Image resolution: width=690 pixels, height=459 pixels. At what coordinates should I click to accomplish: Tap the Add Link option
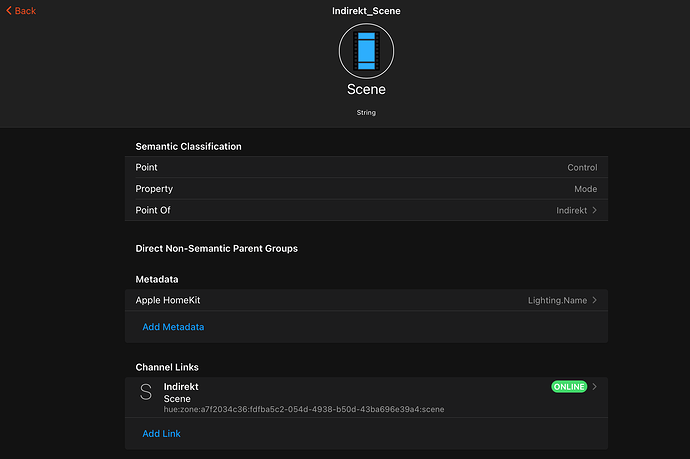click(x=161, y=434)
